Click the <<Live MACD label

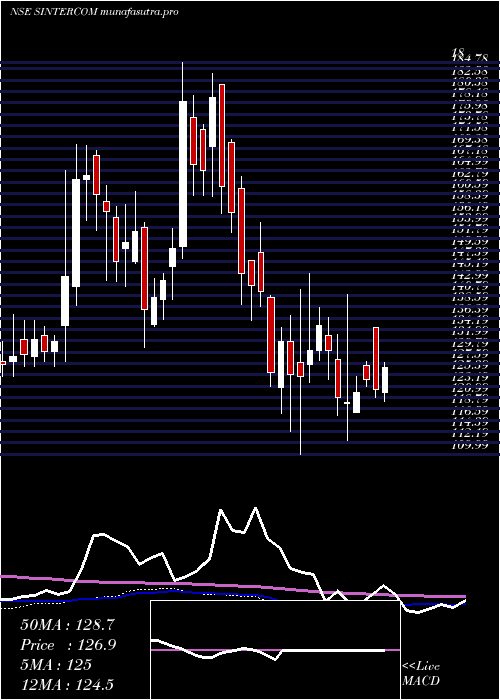point(421,673)
